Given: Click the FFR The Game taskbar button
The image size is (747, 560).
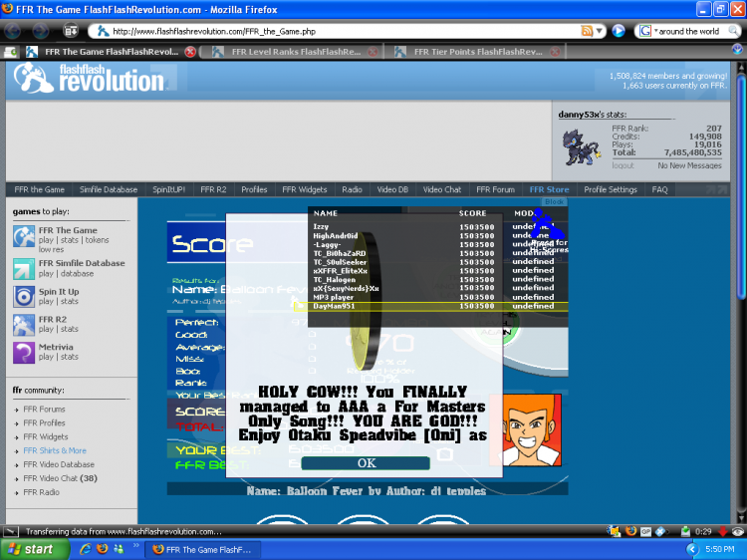Looking at the screenshot, I should [x=202, y=549].
